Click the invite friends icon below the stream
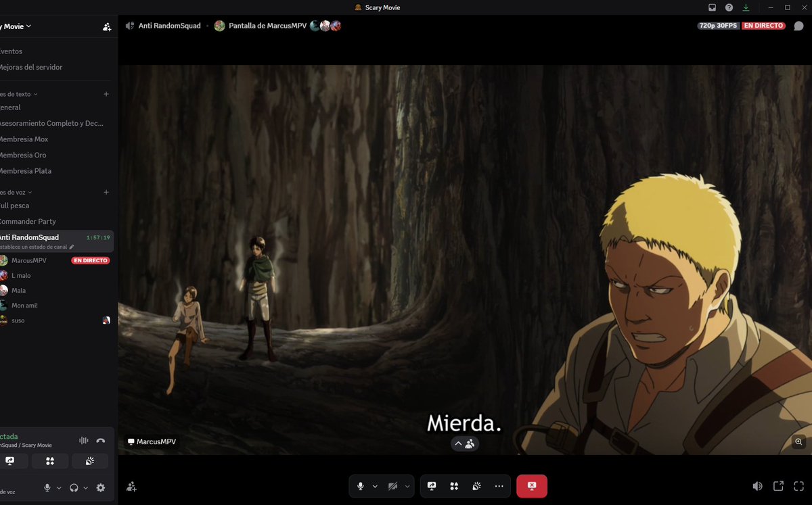Screen dimensions: 812x505 point(131,486)
